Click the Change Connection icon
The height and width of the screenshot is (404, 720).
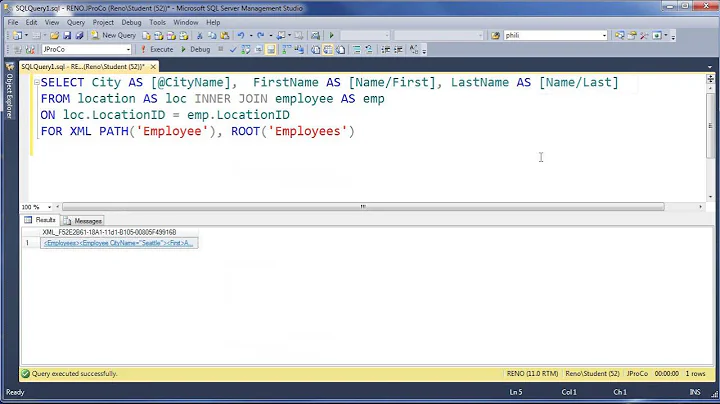pos(30,50)
